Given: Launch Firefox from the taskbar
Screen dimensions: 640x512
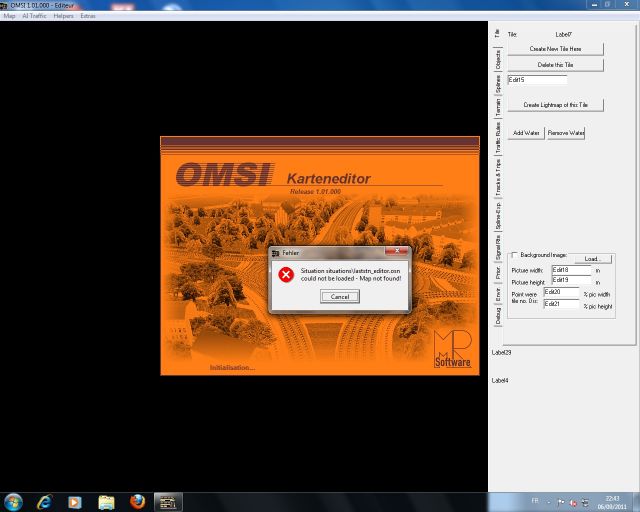Looking at the screenshot, I should (137, 502).
